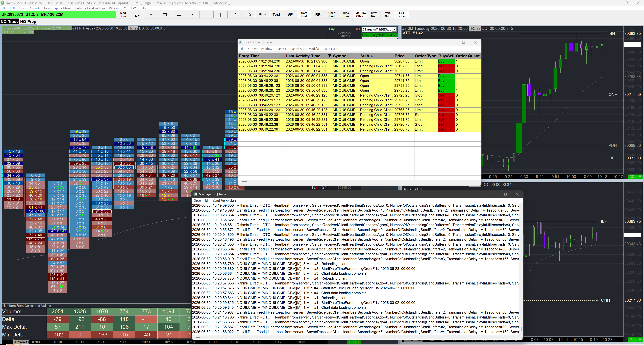This screenshot has height=345, width=644.
Task: Select the vertical line tool
Action: point(220,14)
